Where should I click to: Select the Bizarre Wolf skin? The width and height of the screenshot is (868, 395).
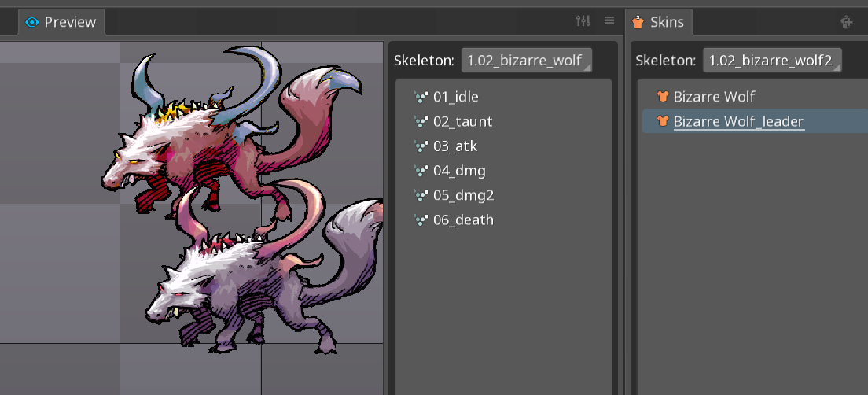click(714, 97)
